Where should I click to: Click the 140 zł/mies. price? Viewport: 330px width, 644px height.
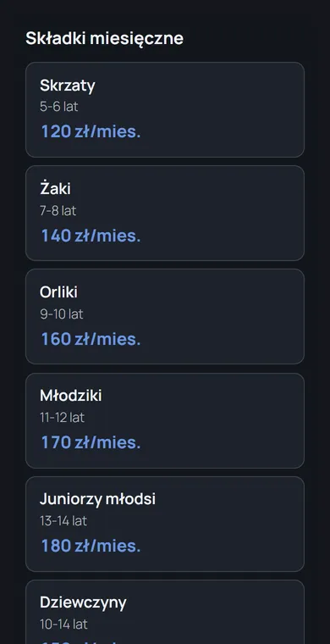coord(91,236)
